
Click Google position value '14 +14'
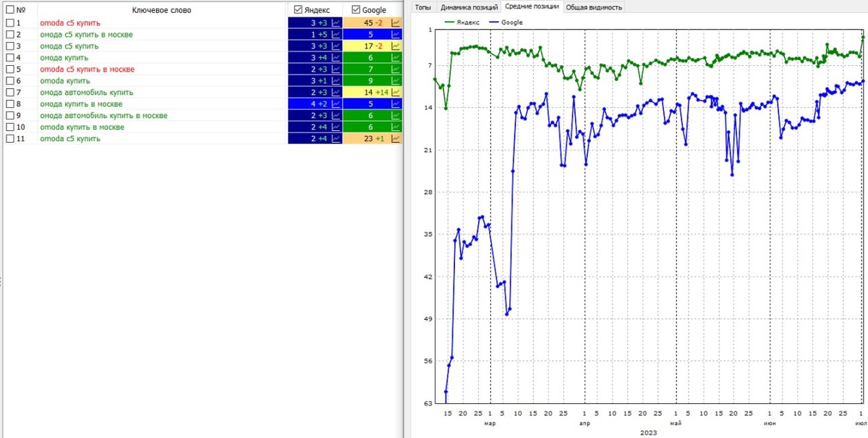point(377,93)
